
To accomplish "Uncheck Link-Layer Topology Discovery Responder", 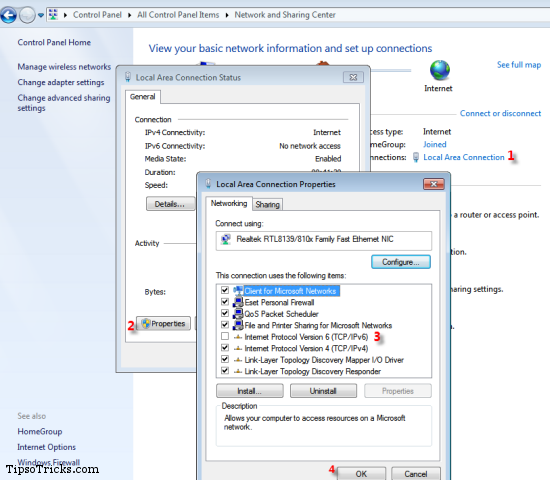I will point(225,371).
